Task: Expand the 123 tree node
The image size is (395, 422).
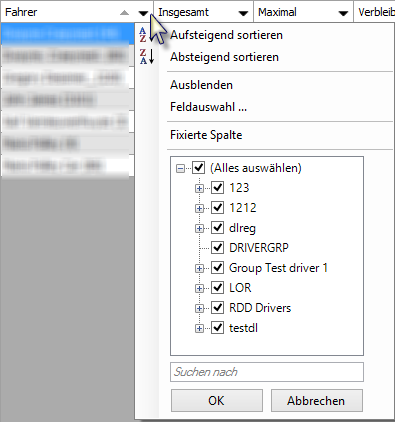Action: 199,189
